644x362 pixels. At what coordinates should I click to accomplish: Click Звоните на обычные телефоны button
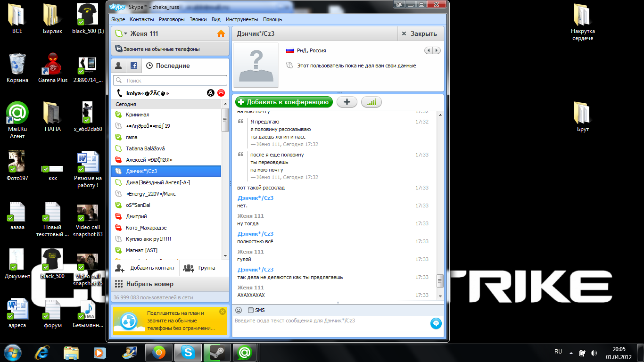170,49
